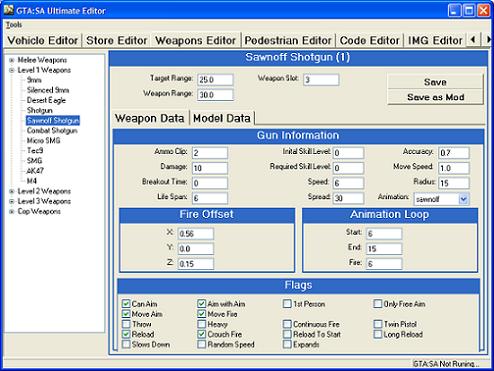Image resolution: width=494 pixels, height=371 pixels.
Task: Uncheck the Crouch Fire flag
Action: click(202, 334)
